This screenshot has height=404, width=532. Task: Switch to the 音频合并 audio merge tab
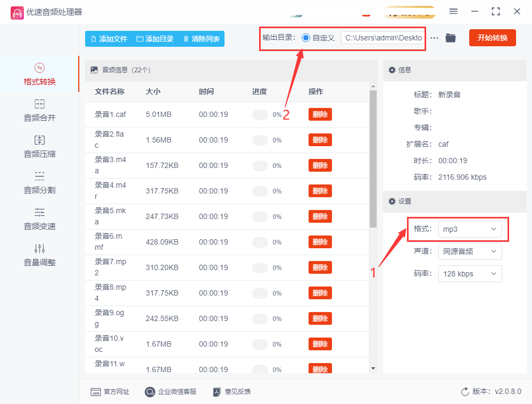click(x=39, y=110)
